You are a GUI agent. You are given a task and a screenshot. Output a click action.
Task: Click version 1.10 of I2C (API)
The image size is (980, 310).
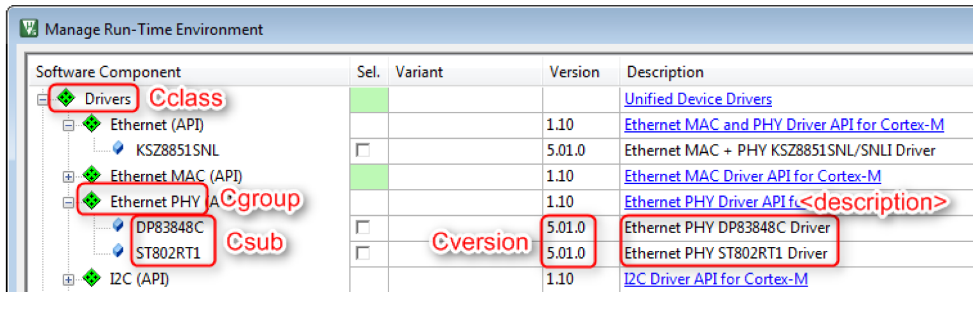560,278
